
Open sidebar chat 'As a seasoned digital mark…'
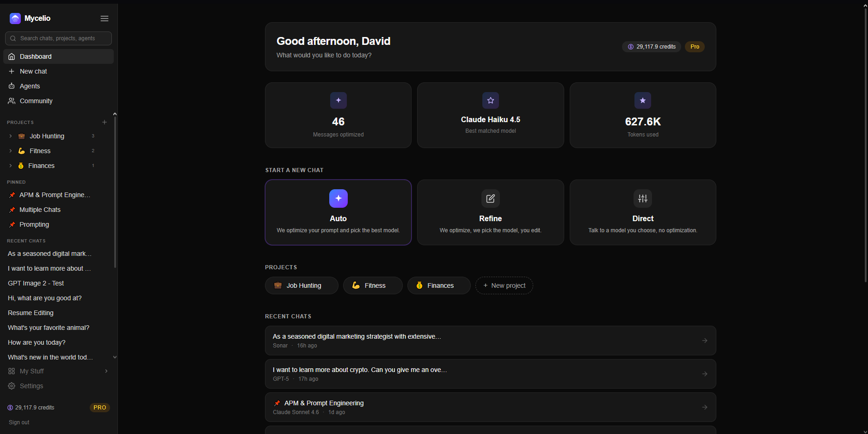click(49, 254)
